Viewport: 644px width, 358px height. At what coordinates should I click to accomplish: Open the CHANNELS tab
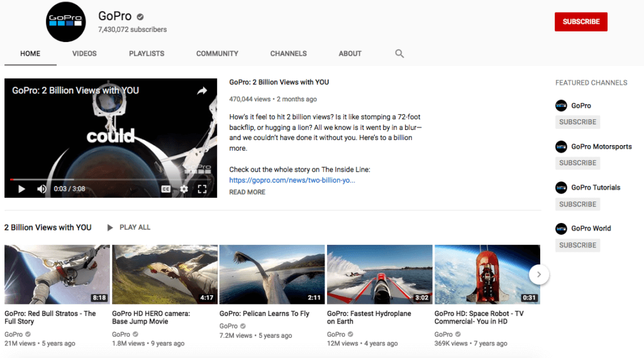288,54
